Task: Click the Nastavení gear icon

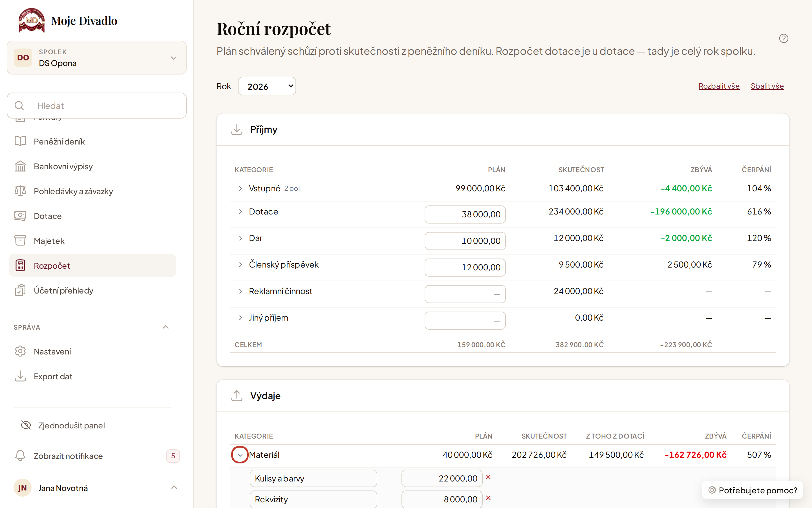Action: (20, 351)
